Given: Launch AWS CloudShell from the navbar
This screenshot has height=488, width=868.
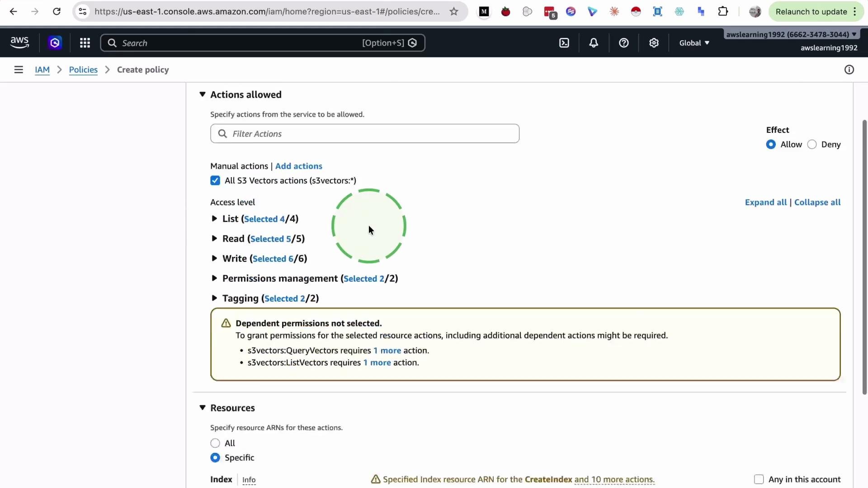Looking at the screenshot, I should coord(564,43).
